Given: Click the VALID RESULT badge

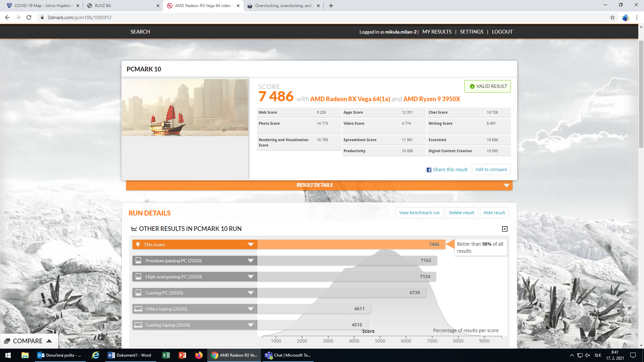Looking at the screenshot, I should [487, 86].
